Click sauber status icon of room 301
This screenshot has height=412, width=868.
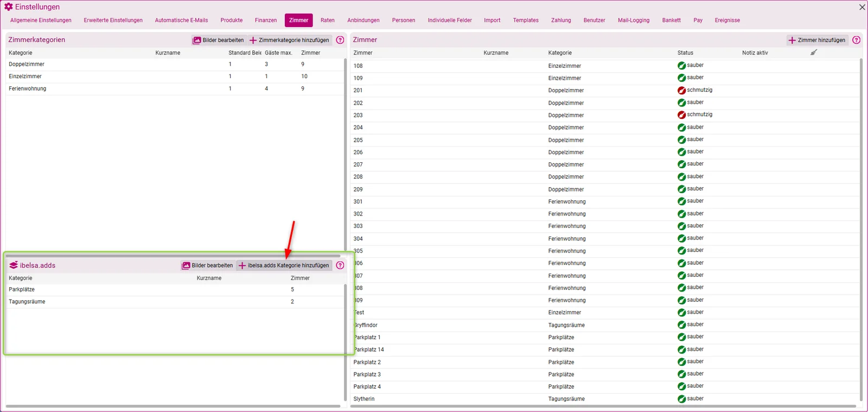(681, 201)
